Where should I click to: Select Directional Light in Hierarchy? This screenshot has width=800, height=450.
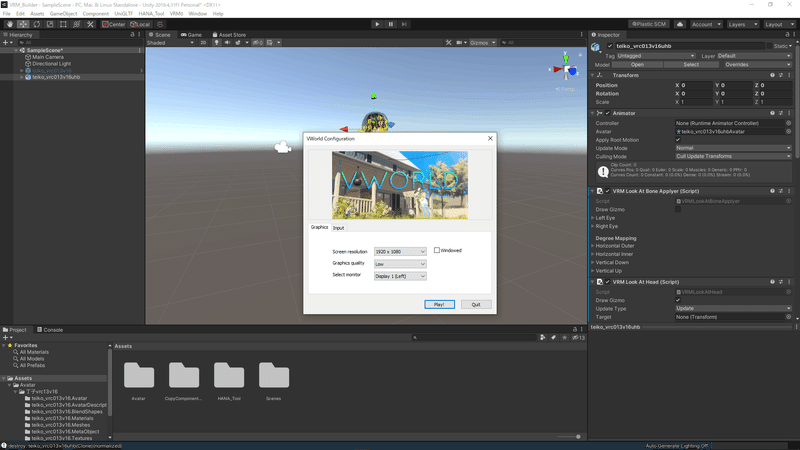[x=52, y=64]
